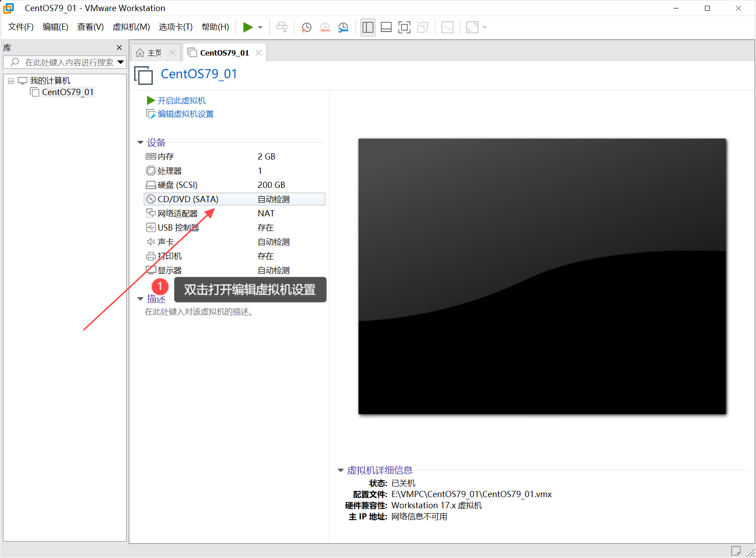Viewport: 756px width, 558px height.
Task: Click the 编辑虚拟机设置 link
Action: pyautogui.click(x=186, y=114)
